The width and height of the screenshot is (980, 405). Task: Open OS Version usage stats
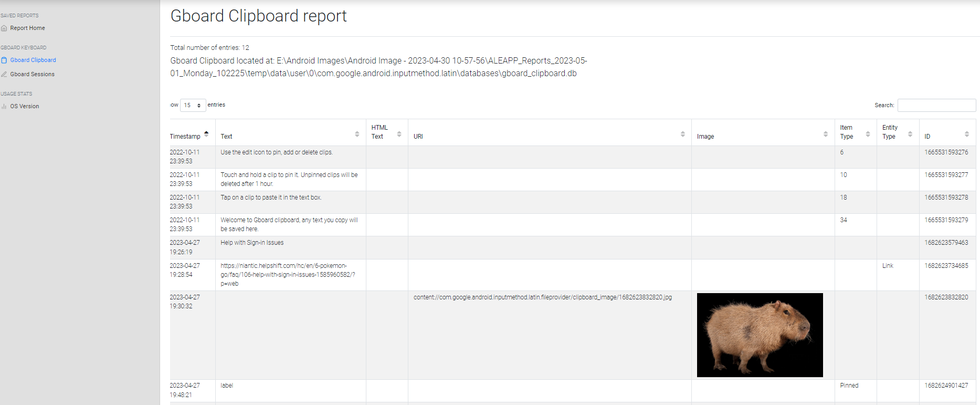pos(24,107)
